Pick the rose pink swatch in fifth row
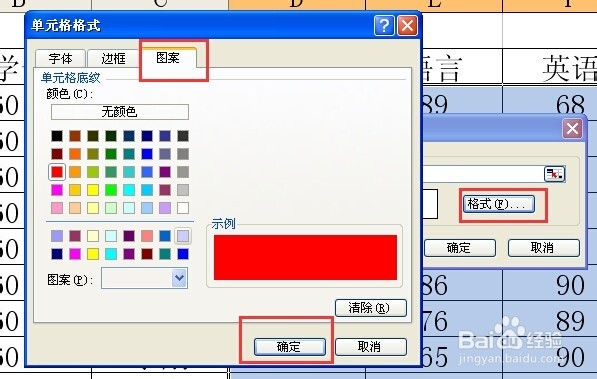Viewport: 597px width, 379px height. pos(57,208)
